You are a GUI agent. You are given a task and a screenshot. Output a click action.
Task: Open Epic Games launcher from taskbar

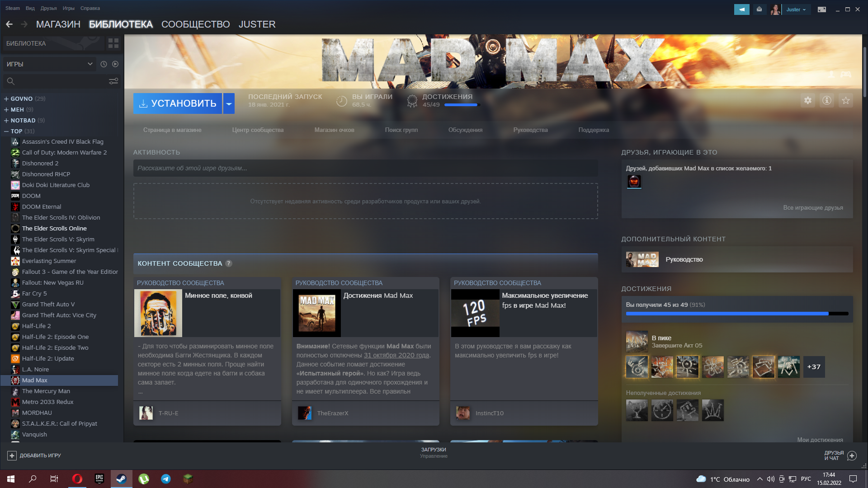(x=99, y=479)
